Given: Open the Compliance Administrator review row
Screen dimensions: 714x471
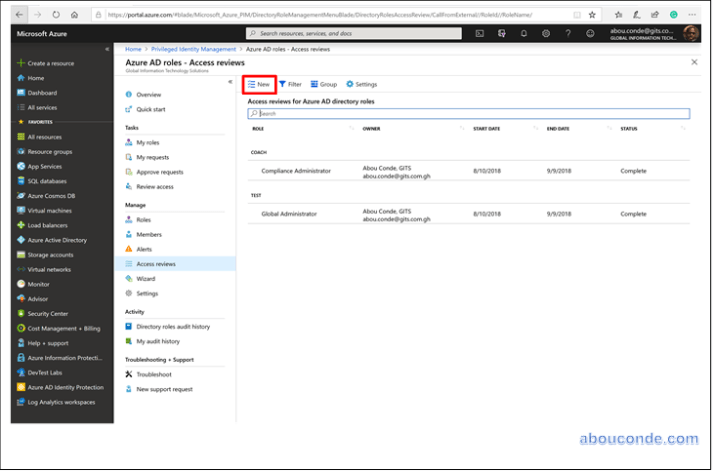Looking at the screenshot, I should click(x=296, y=171).
